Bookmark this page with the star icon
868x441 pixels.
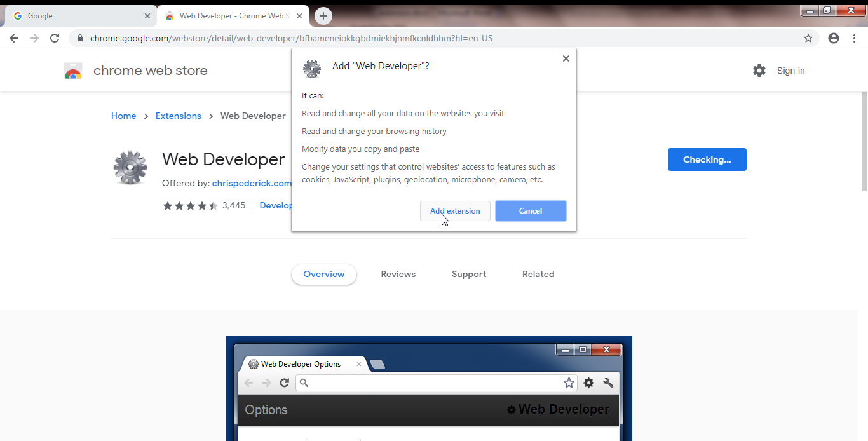(808, 38)
